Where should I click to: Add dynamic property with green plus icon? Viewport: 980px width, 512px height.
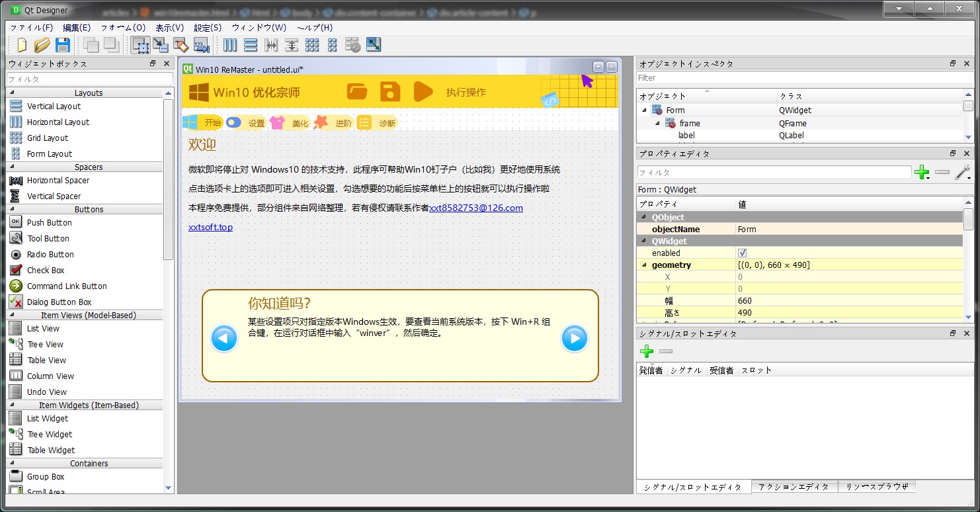click(x=921, y=173)
